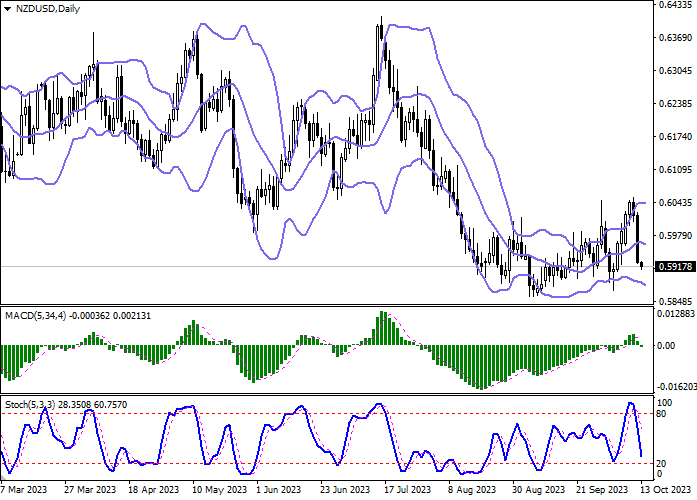Click the 1 Jun 2023 date label
Screen dimensions: 697x500
[279, 490]
